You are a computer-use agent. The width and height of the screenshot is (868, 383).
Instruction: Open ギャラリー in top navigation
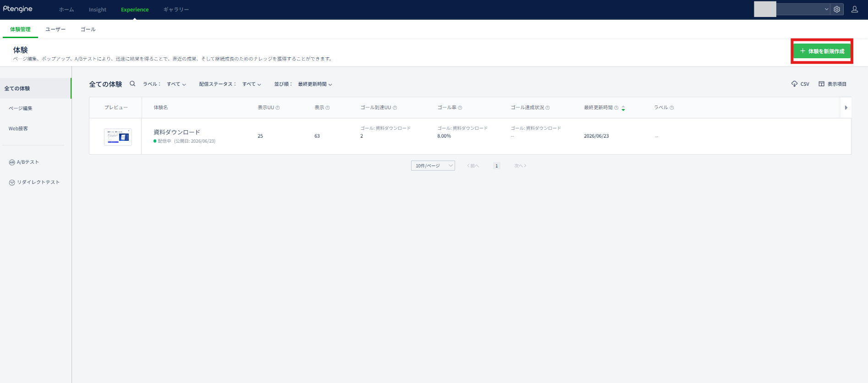point(176,10)
